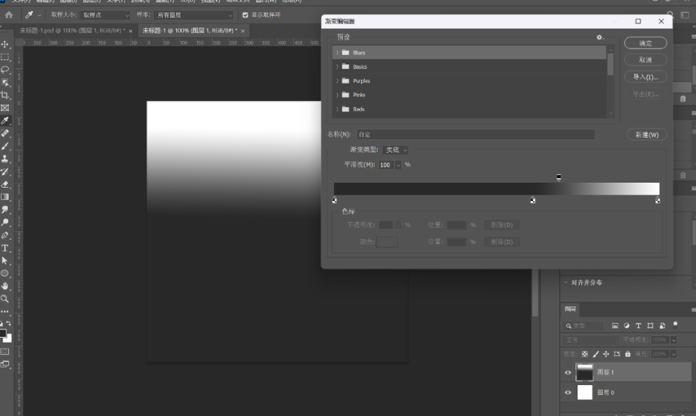Click the 新建(W) new gradient button
696x416 pixels.
(x=646, y=134)
